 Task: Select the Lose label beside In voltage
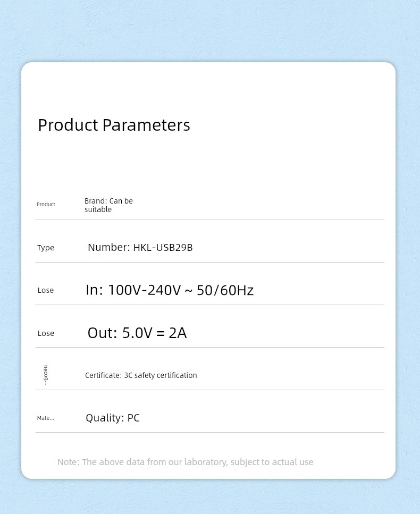point(46,290)
